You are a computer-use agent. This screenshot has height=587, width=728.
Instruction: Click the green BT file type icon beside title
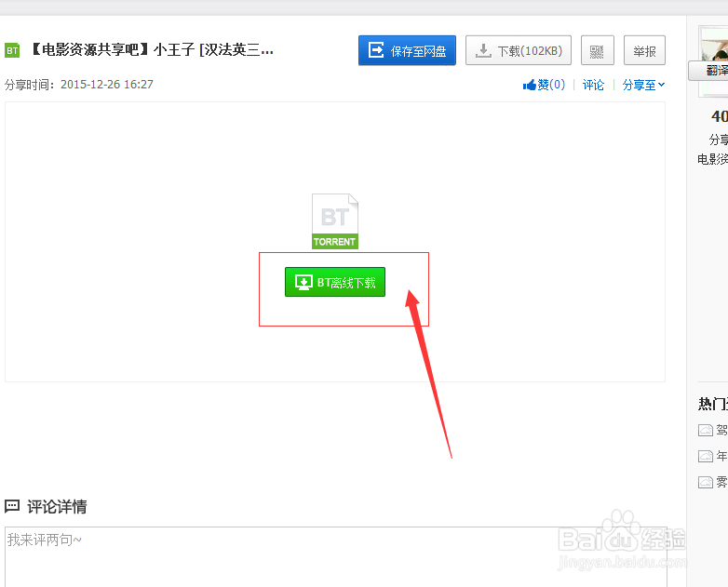click(x=12, y=50)
